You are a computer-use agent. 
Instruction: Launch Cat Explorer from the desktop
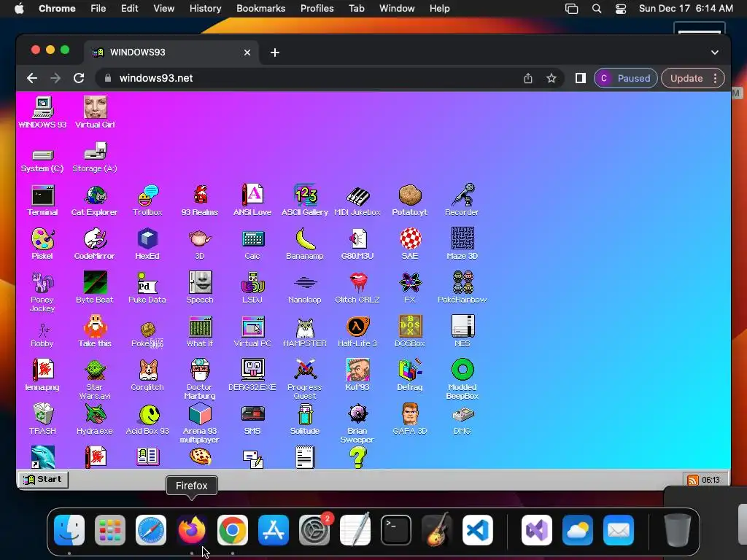tap(94, 200)
